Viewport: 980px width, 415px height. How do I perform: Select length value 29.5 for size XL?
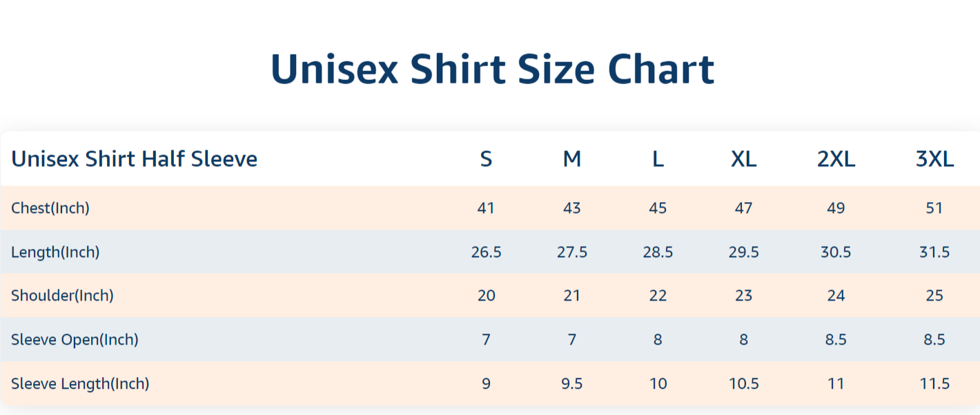click(743, 252)
